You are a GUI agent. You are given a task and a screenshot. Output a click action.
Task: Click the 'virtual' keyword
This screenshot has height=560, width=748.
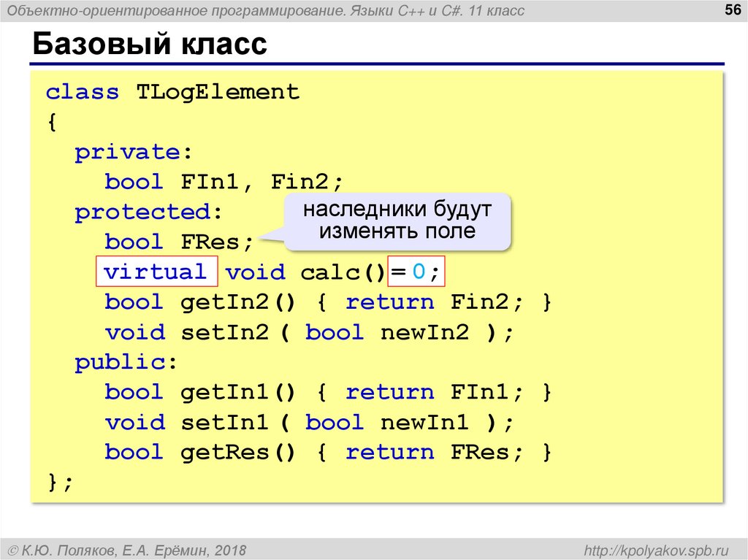pos(156,272)
